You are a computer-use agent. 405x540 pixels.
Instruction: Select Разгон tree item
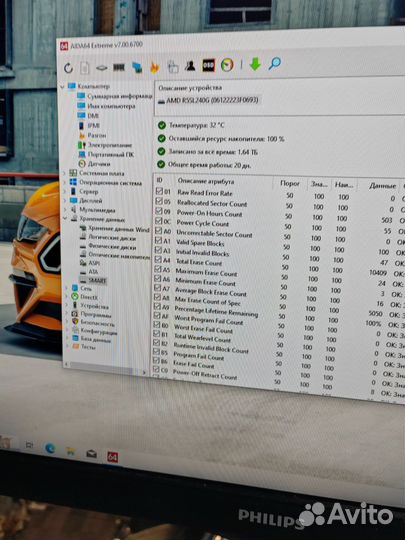tap(96, 135)
